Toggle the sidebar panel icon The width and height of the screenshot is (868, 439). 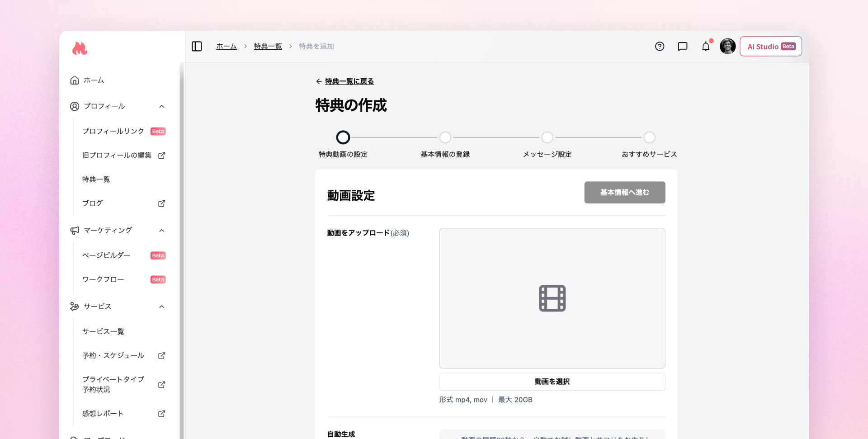tap(197, 47)
